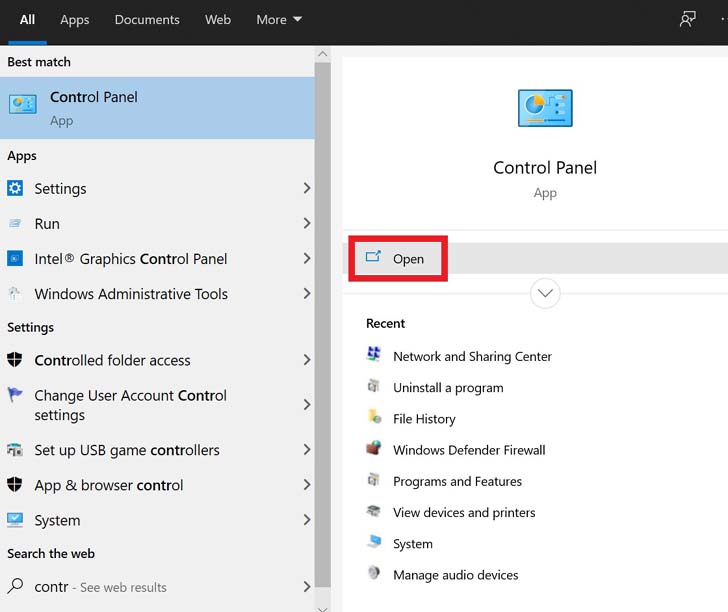This screenshot has width=728, height=612.
Task: Click App & browser control shield icon
Action: coord(15,484)
